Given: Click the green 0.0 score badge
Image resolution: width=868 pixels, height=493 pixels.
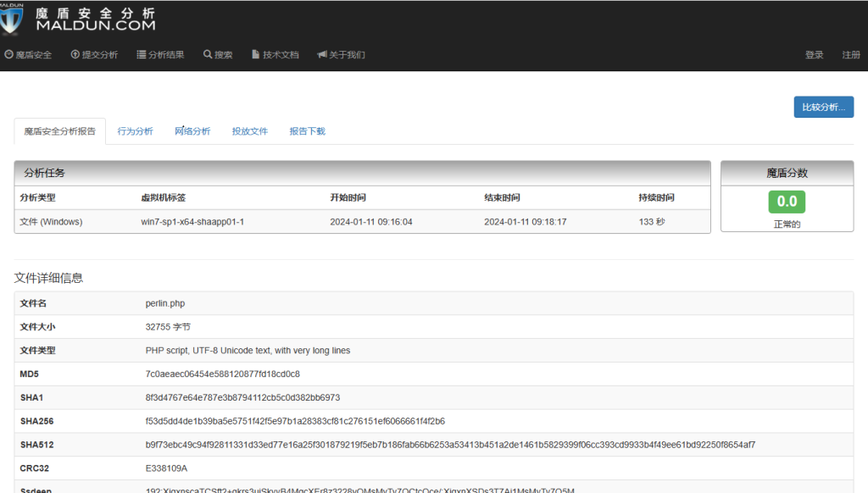Looking at the screenshot, I should coord(786,202).
